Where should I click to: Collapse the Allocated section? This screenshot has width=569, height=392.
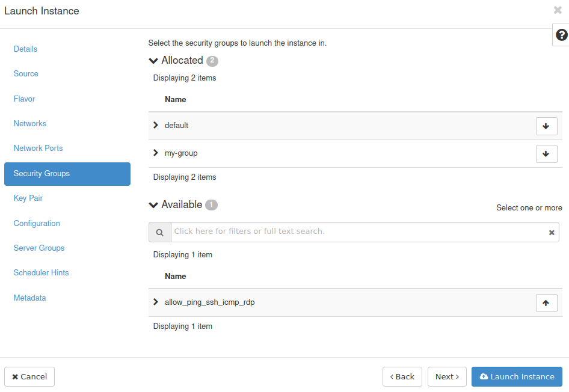click(153, 61)
